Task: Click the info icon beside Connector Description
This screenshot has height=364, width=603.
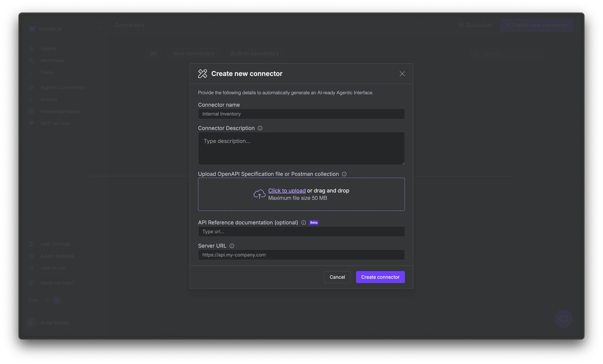Action: [260, 128]
